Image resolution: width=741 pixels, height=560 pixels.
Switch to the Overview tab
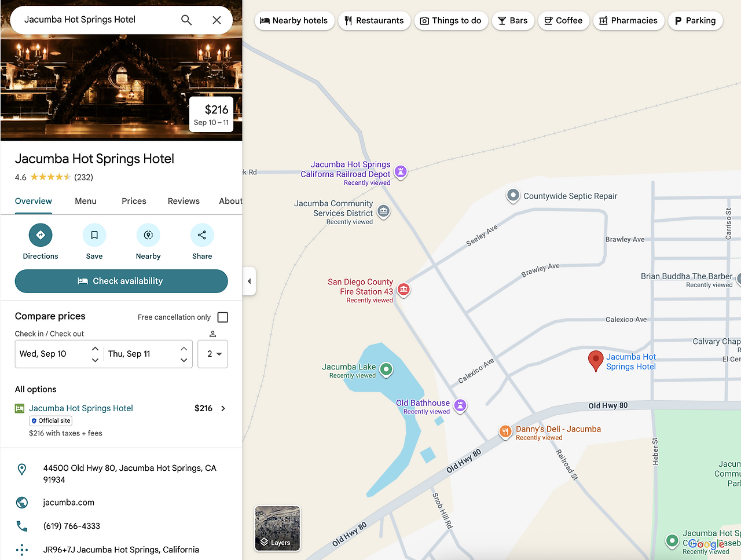[34, 201]
